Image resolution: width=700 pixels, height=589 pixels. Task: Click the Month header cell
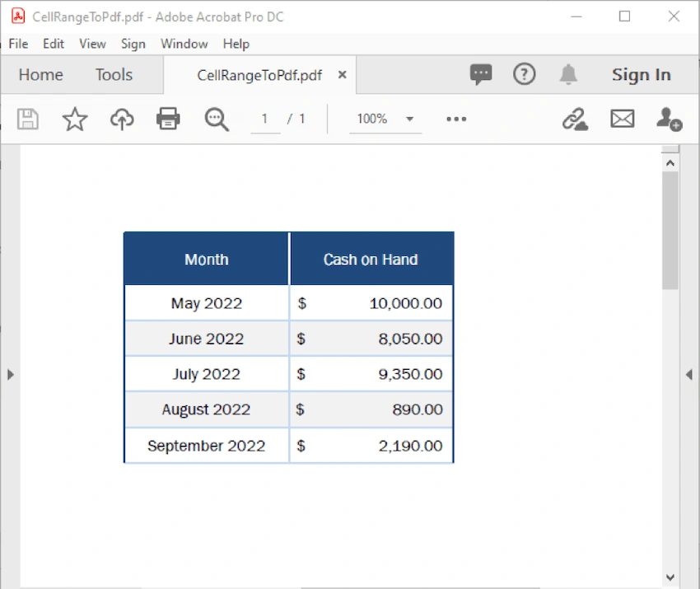click(x=206, y=259)
